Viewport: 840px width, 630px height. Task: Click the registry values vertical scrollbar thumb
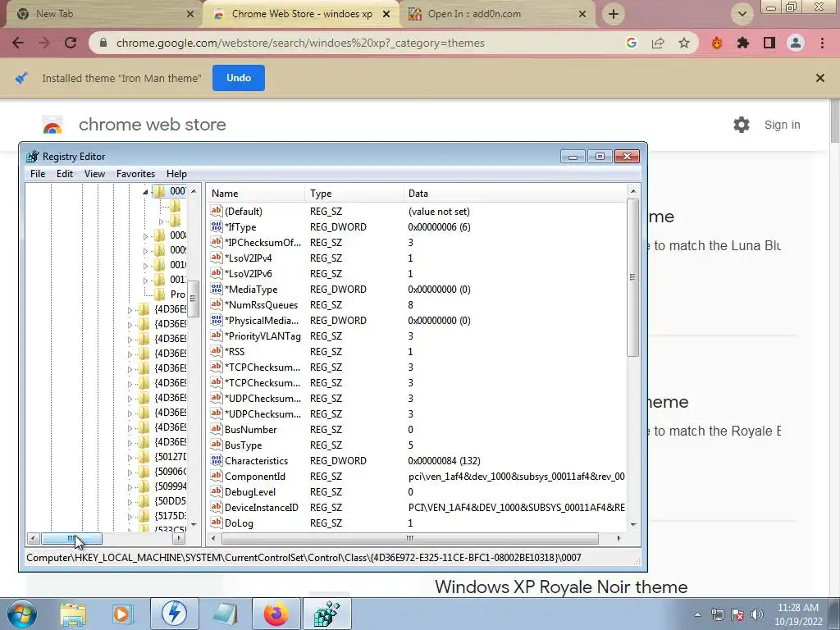tap(633, 277)
